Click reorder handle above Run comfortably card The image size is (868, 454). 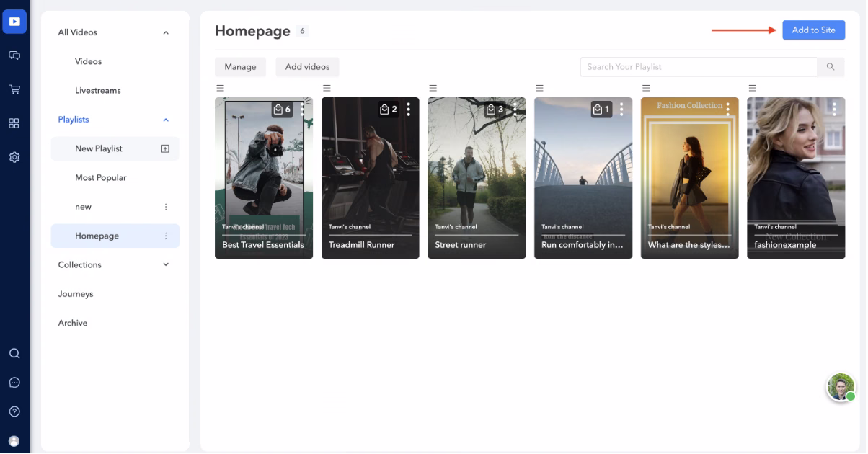(x=539, y=88)
